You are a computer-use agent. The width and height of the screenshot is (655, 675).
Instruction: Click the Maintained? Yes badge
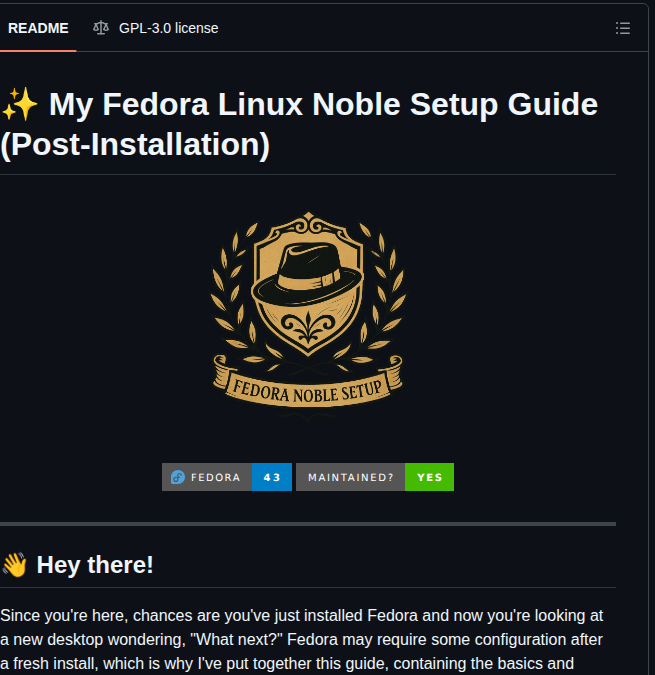(x=375, y=477)
